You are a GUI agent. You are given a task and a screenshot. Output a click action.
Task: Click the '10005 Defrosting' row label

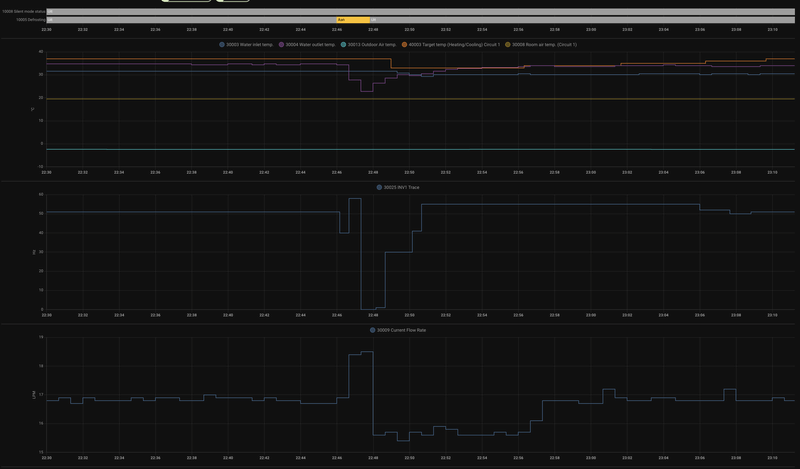(31, 20)
